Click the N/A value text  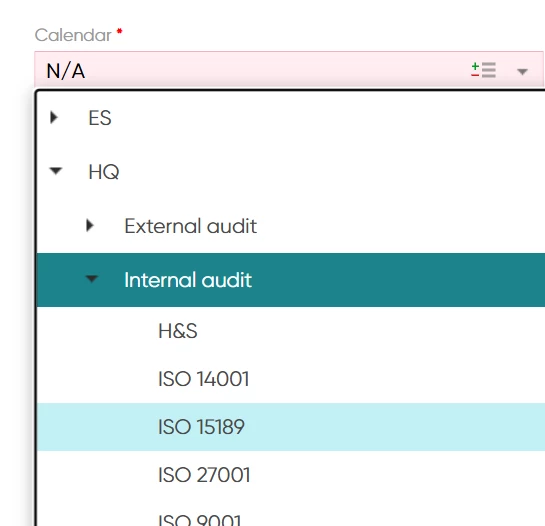coord(66,71)
